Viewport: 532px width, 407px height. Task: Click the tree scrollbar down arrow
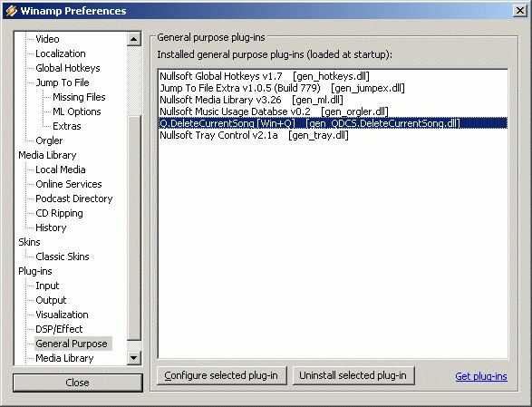click(x=134, y=358)
